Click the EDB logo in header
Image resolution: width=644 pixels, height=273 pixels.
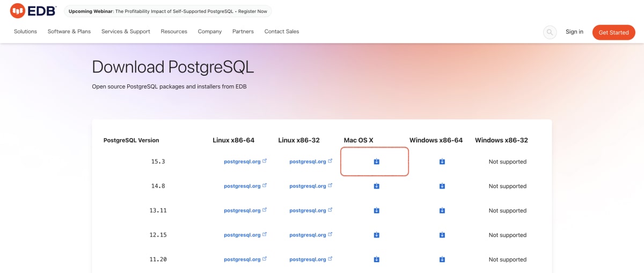click(33, 10)
